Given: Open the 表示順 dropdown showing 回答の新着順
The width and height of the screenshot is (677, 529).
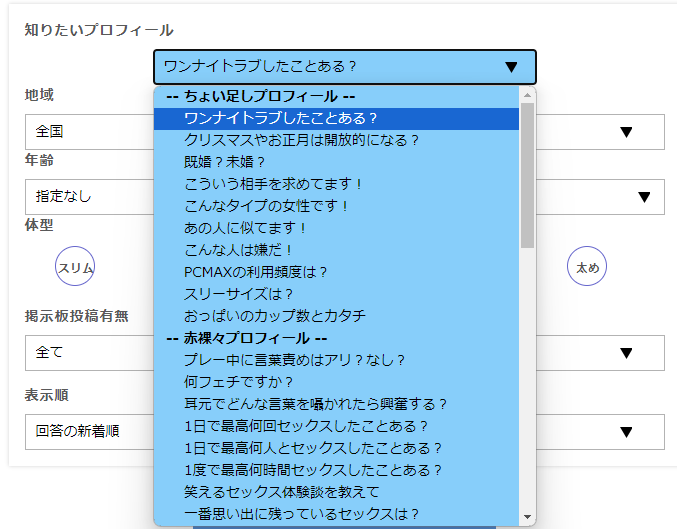Looking at the screenshot, I should pos(88,432).
